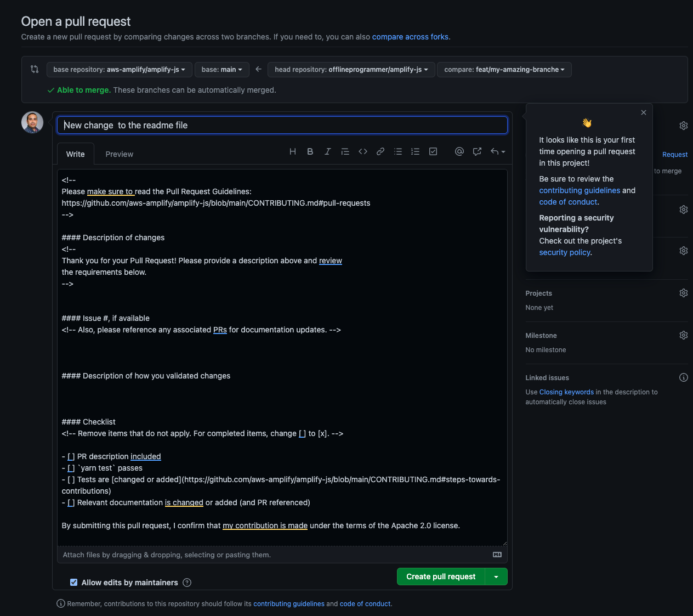Image resolution: width=693 pixels, height=616 pixels.
Task: Apply italic text formatting
Action: click(328, 151)
